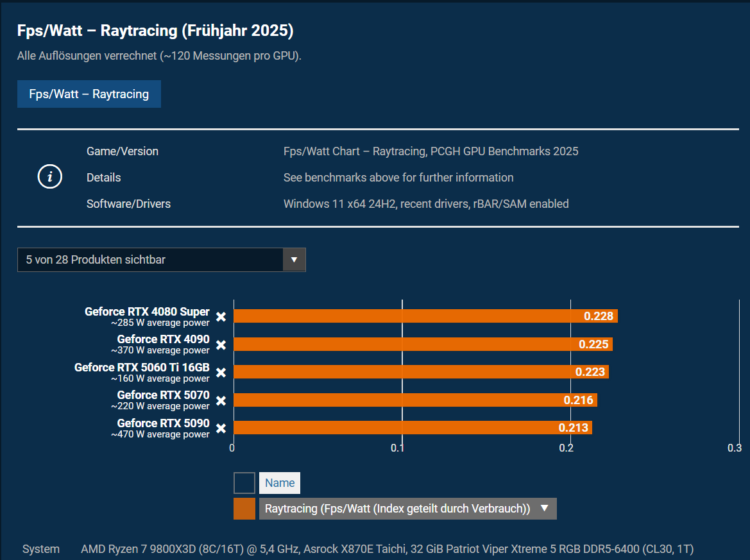The width and height of the screenshot is (750, 560).
Task: Remove Geforce RTX 4090 with its X icon
Action: (x=221, y=345)
